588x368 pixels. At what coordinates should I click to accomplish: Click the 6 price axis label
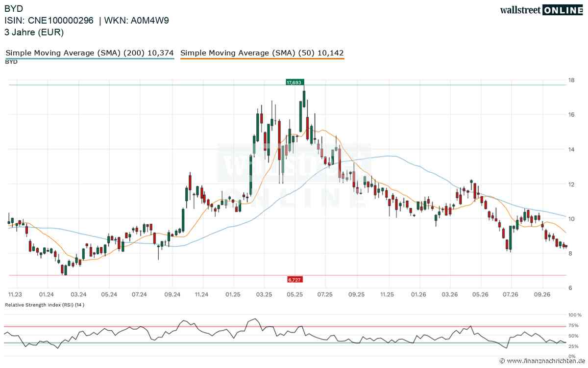tap(569, 288)
